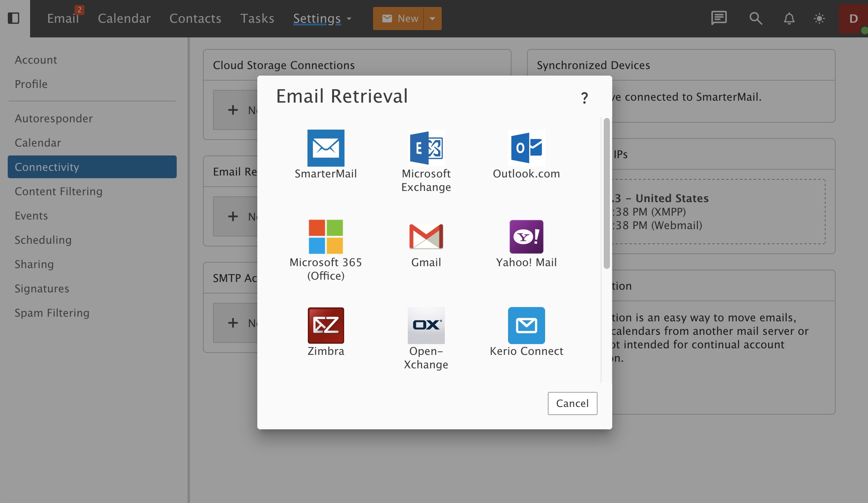Choose the Zimbra provider icon
This screenshot has height=503, width=868.
tap(326, 325)
